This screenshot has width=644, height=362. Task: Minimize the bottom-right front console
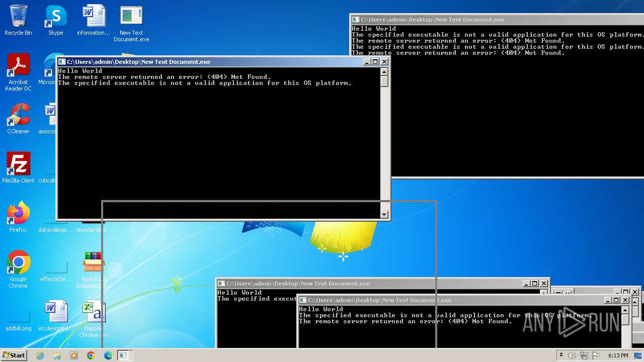pos(608,300)
